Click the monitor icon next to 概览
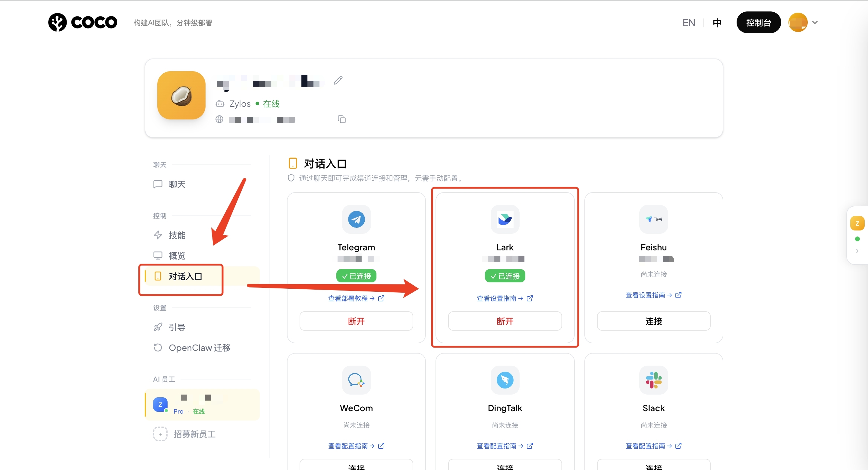Screen dimensions: 868x470 (158, 256)
